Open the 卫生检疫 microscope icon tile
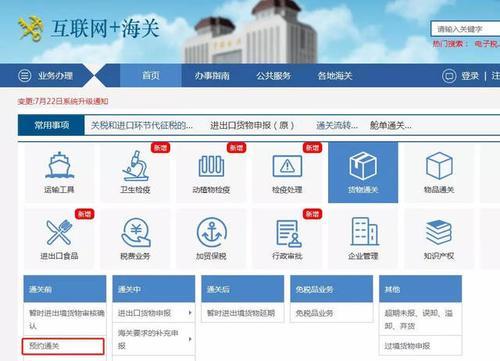 [x=135, y=172]
